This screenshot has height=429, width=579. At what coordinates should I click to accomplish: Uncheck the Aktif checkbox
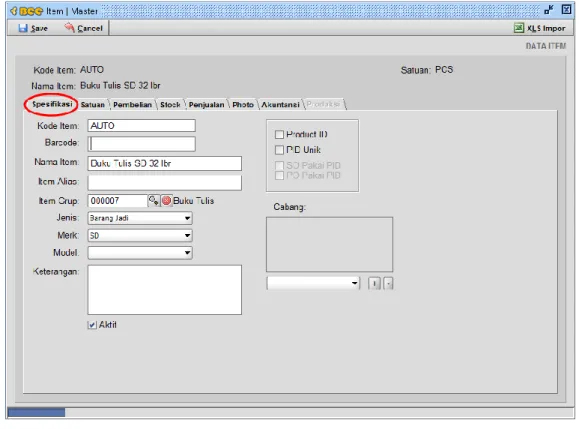click(x=92, y=325)
